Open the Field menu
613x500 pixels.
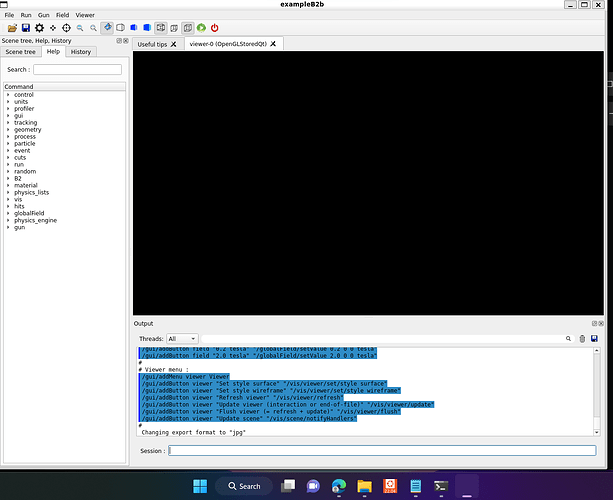pos(62,15)
